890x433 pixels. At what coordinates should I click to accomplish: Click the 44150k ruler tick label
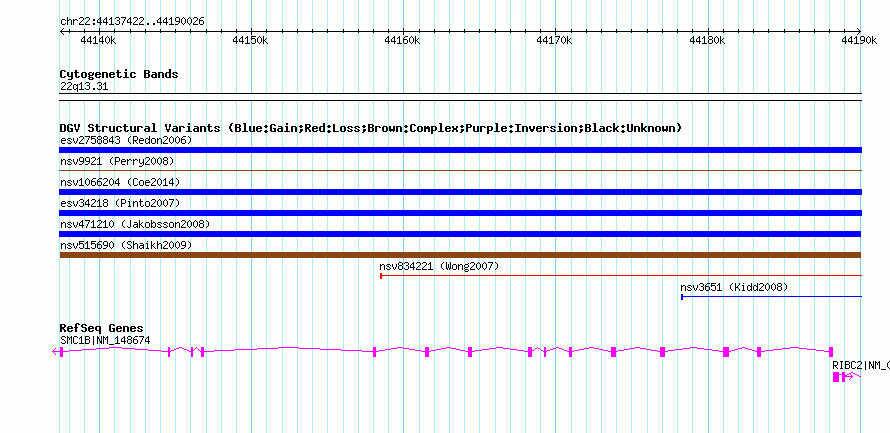pos(251,41)
